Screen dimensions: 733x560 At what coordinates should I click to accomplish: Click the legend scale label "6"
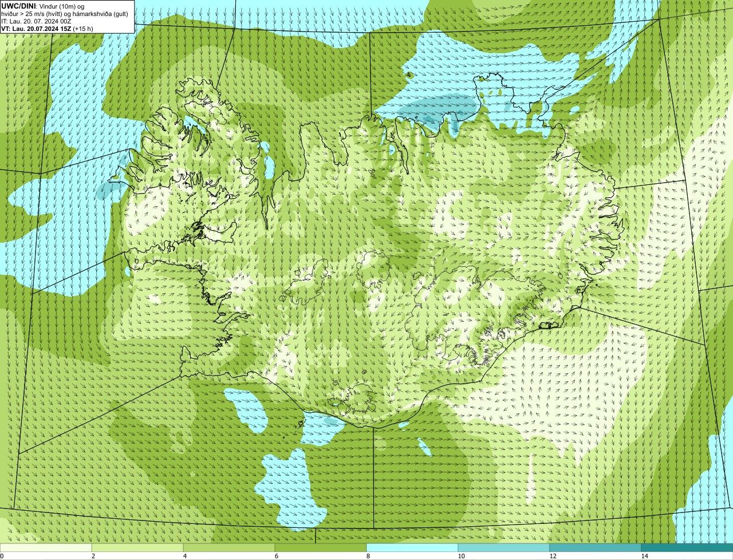click(x=276, y=556)
